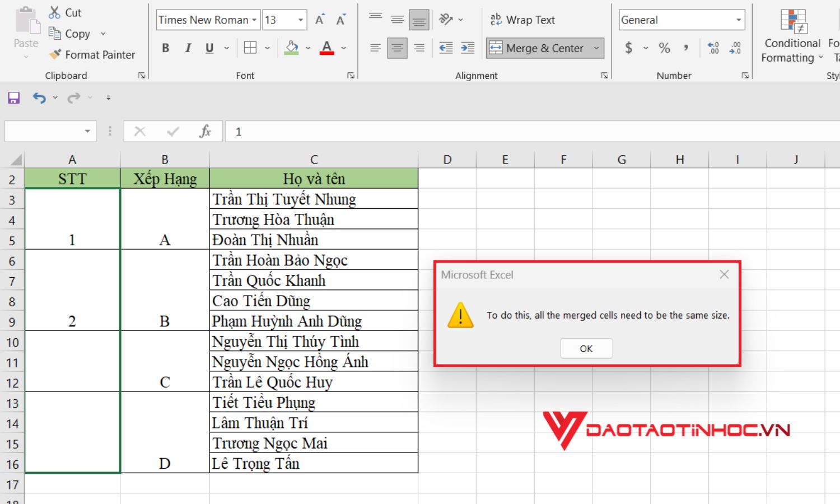Open the font color red swatch
This screenshot has height=504, width=840.
coord(327,48)
